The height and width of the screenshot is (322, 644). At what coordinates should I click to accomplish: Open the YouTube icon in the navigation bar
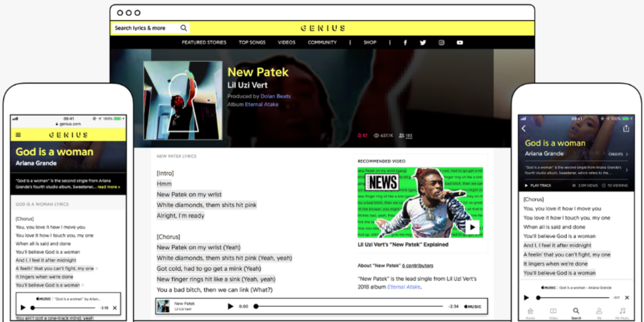[x=460, y=43]
